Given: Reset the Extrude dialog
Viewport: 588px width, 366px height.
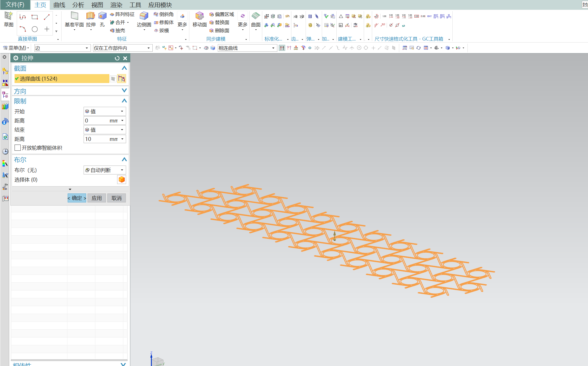Looking at the screenshot, I should pos(117,58).
